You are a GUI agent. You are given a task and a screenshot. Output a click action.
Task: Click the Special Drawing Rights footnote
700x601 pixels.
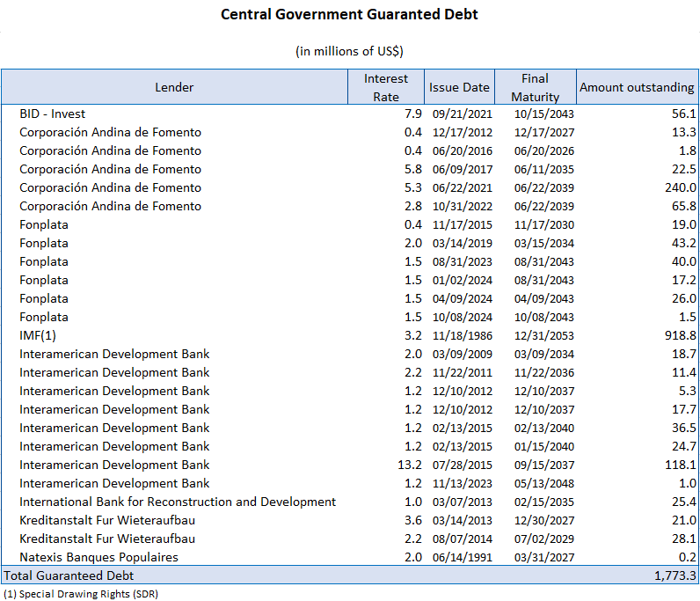pos(80,593)
